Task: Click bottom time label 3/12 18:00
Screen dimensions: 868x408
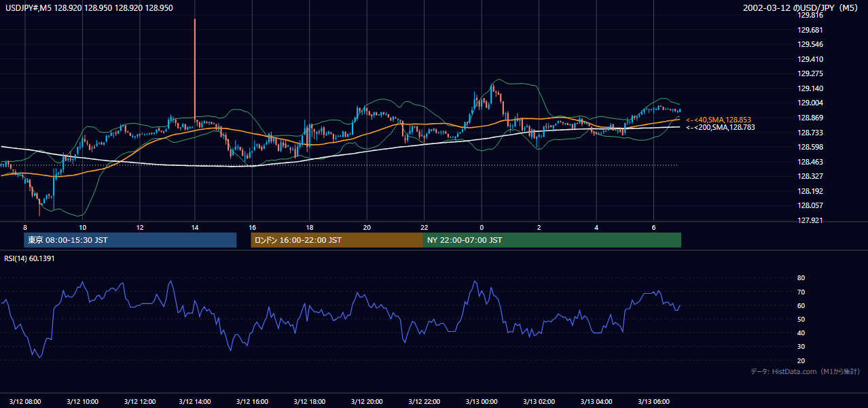Action: click(310, 401)
